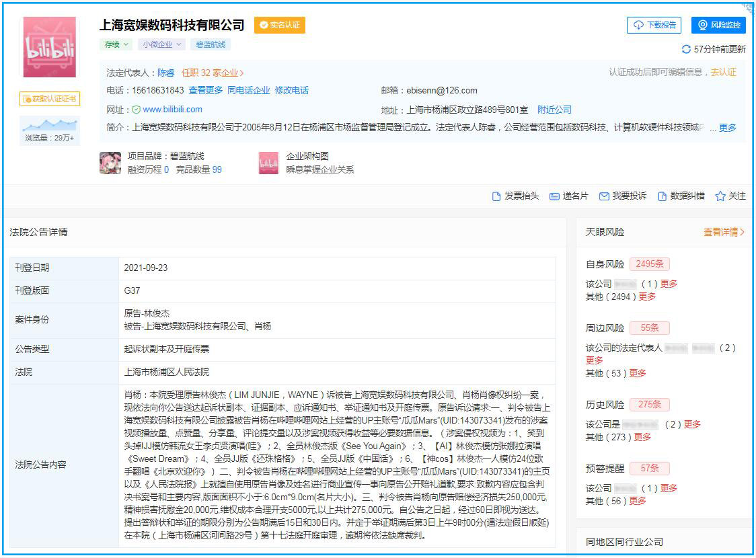This screenshot has height=558, width=756.
Task: Click 附近公司 nearby companies link
Action: coord(554,110)
